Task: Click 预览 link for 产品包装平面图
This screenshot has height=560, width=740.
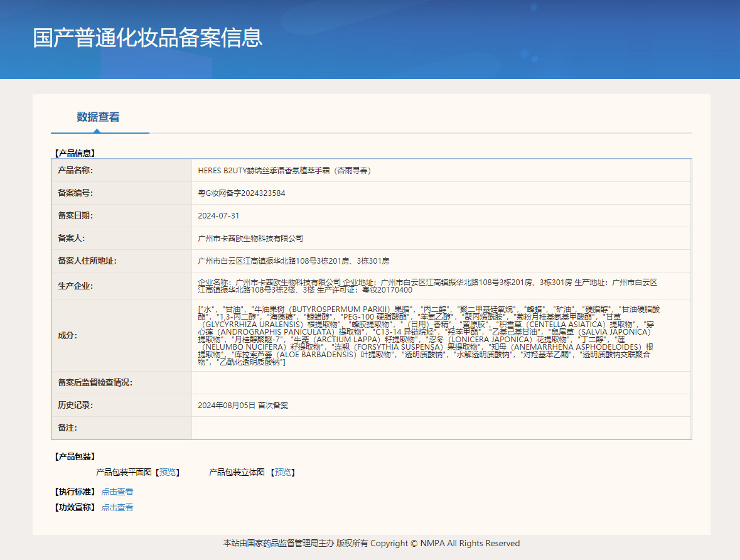Action: point(168,472)
